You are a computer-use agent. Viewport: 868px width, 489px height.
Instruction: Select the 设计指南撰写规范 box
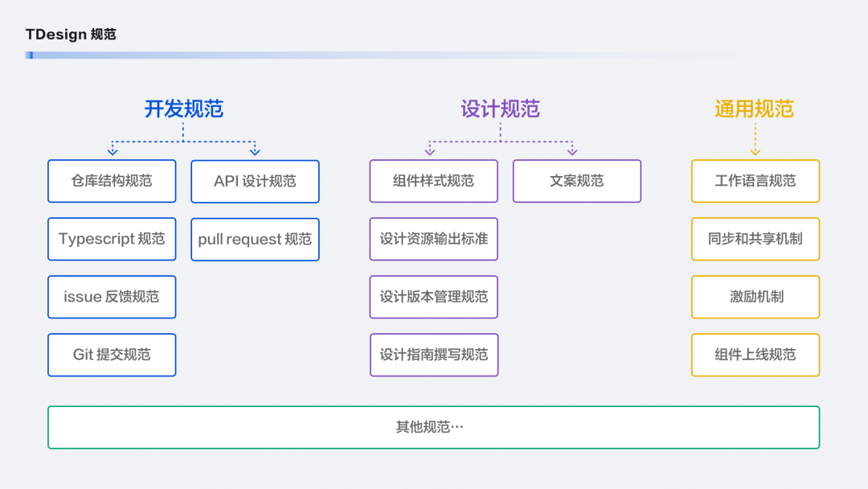click(x=434, y=355)
